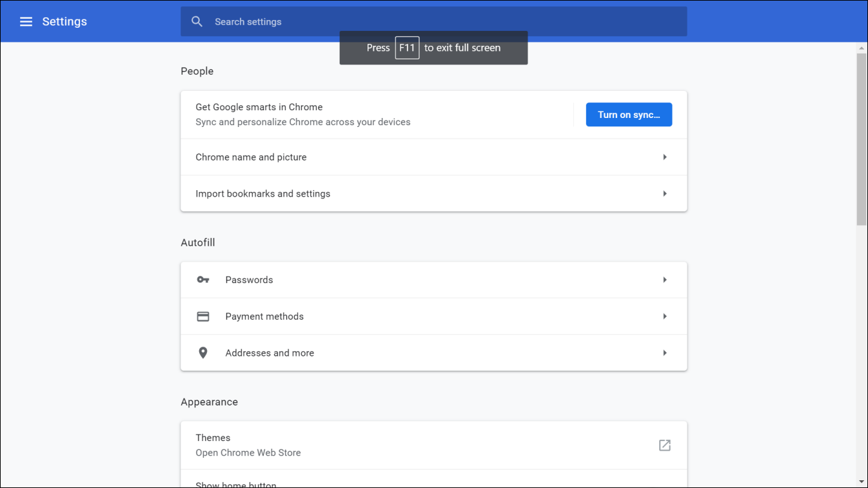The image size is (868, 488).
Task: Open the Addresses and more label
Action: click(x=270, y=353)
